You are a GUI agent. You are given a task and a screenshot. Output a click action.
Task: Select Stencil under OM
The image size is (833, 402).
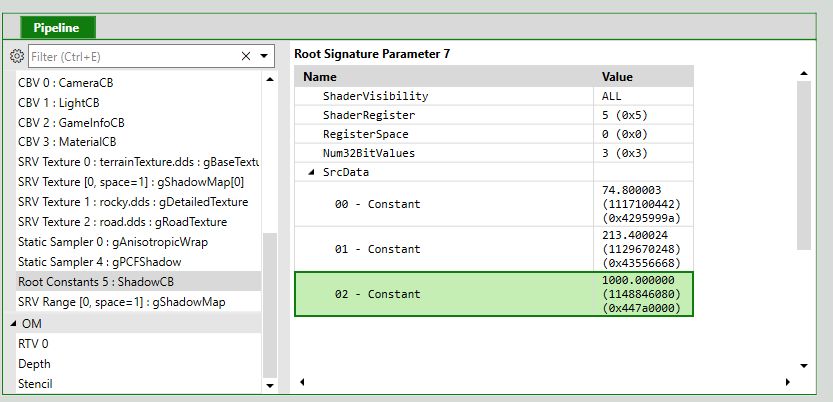(138, 383)
